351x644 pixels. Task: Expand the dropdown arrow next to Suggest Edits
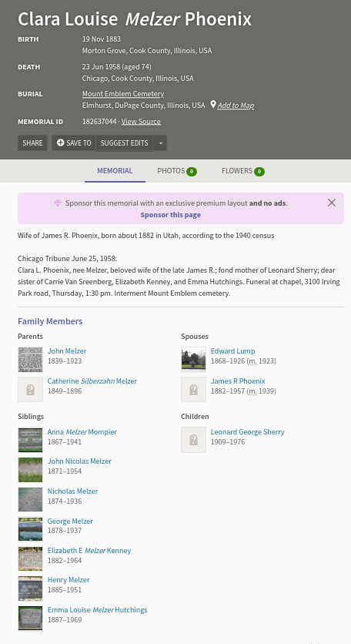(161, 143)
